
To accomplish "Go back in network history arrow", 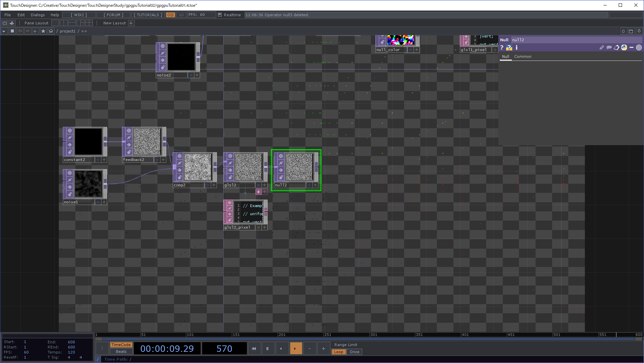I will coord(20,31).
